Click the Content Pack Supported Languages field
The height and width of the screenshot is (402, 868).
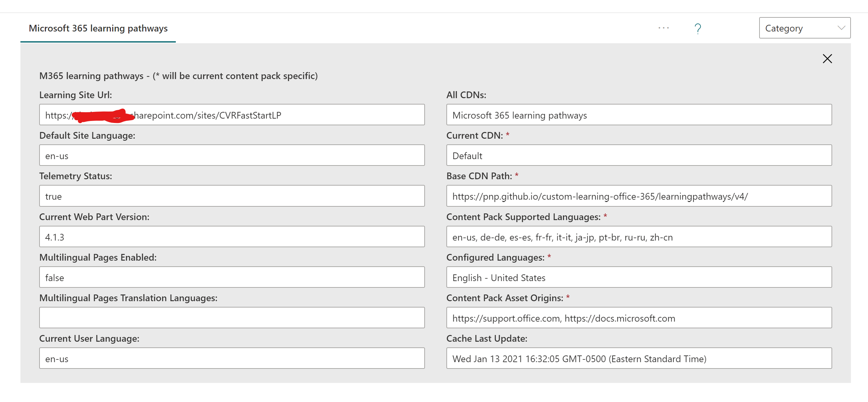tap(639, 237)
